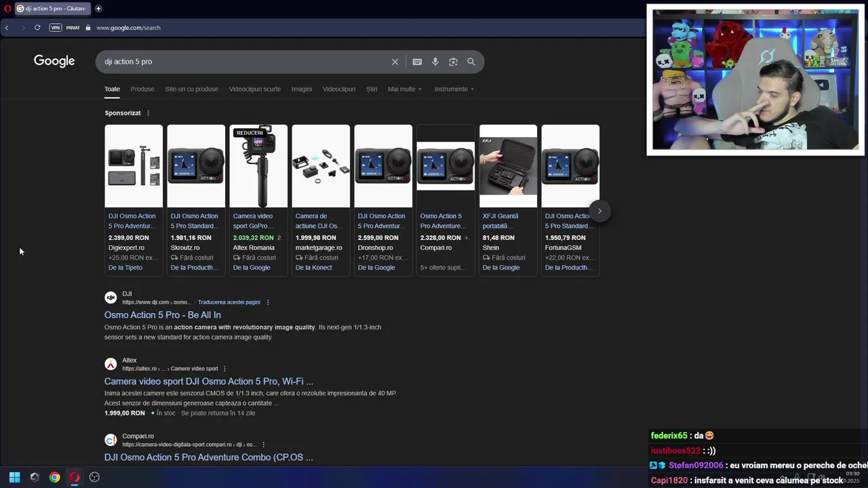Click the Opera logo menu icon
Screen dimensions: 868x488
7,9
